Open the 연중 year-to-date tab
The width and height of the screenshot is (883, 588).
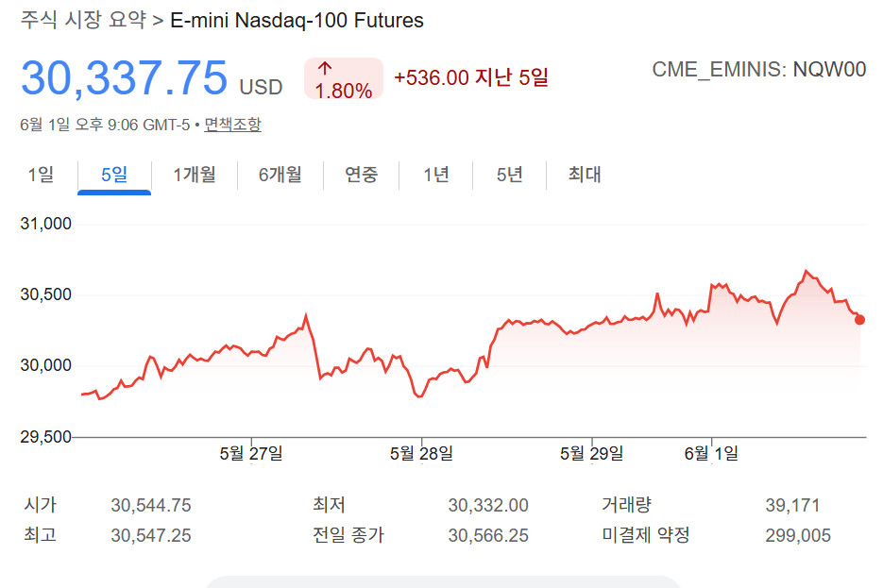[361, 175]
